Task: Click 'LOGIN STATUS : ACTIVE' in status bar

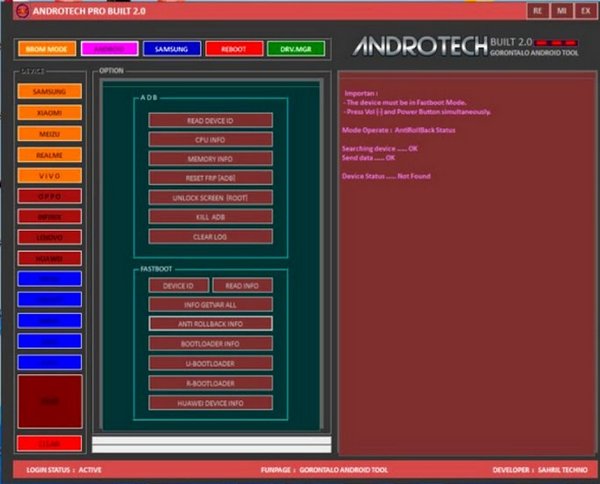Action: coord(64,470)
